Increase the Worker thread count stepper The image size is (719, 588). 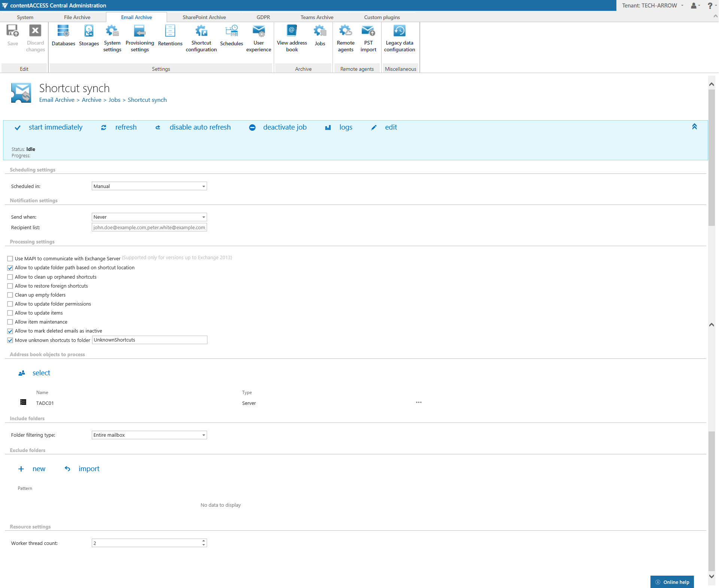(x=204, y=541)
